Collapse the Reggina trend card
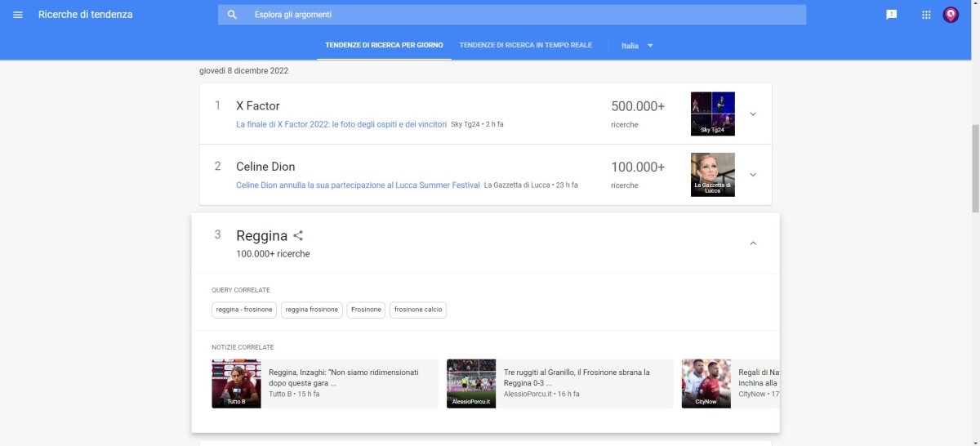This screenshot has width=980, height=446. pyautogui.click(x=753, y=243)
